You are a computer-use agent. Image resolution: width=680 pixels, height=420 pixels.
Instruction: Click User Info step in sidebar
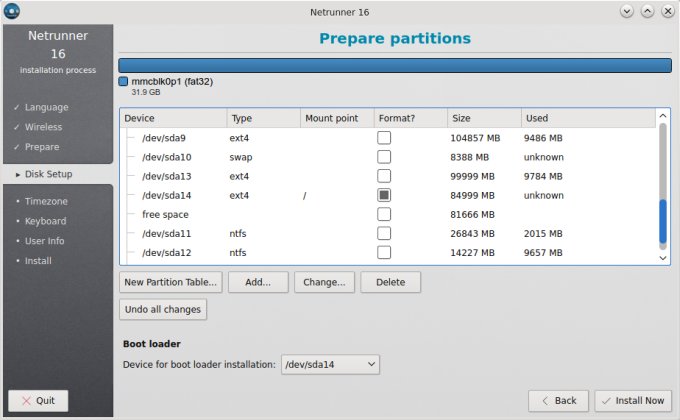[44, 241]
